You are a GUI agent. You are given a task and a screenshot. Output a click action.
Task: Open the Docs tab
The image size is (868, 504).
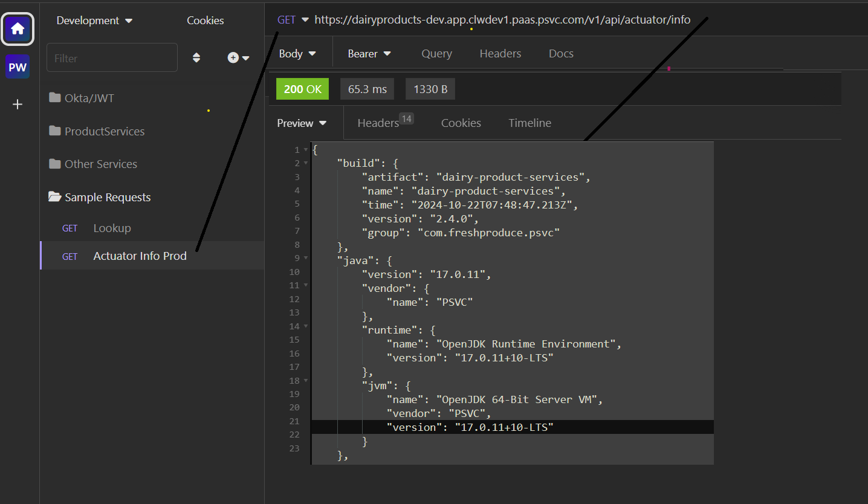point(561,54)
